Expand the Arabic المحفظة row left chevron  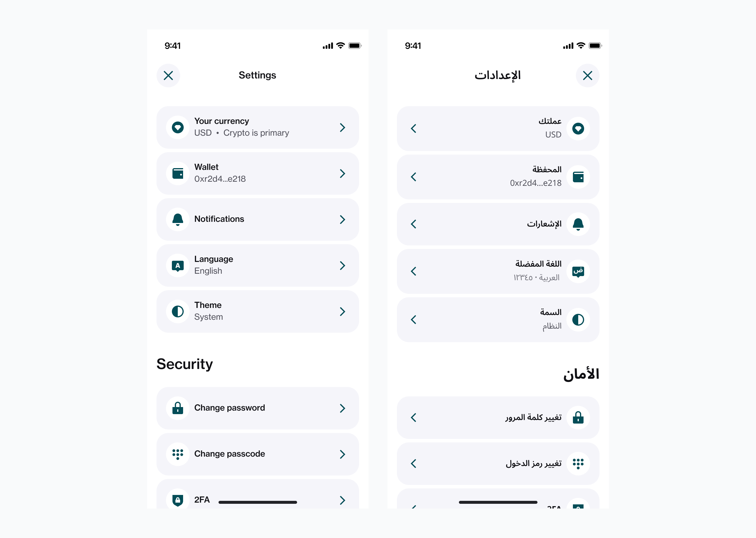(x=413, y=177)
